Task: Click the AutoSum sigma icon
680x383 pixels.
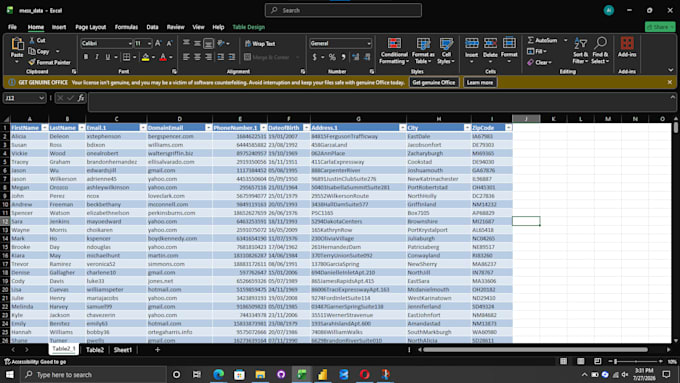Action: coord(530,40)
